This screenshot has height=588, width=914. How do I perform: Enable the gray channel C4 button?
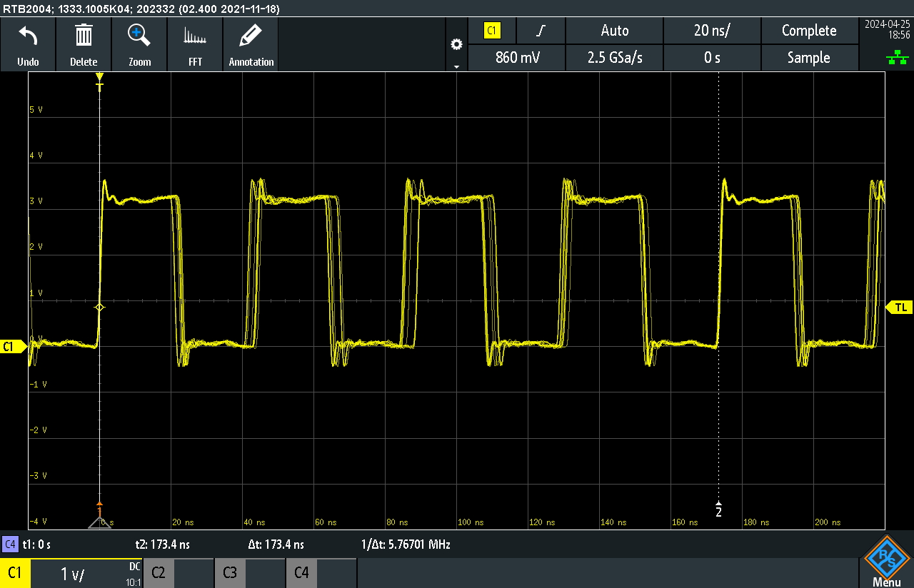point(301,573)
